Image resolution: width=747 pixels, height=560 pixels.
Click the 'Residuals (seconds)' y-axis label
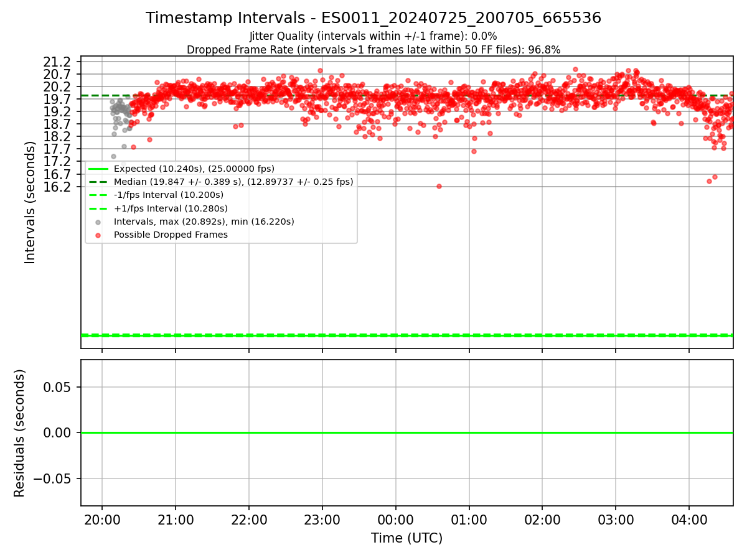20,433
